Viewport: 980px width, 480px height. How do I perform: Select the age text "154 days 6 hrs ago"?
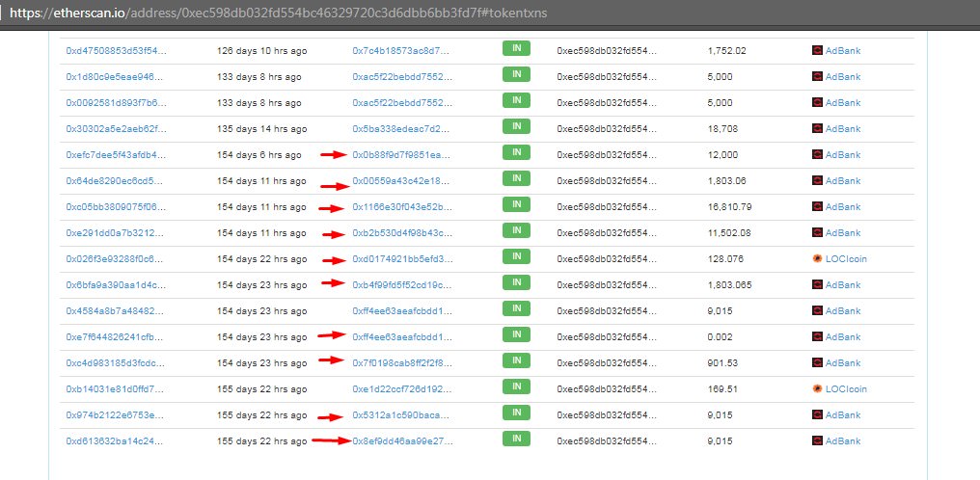pos(259,155)
